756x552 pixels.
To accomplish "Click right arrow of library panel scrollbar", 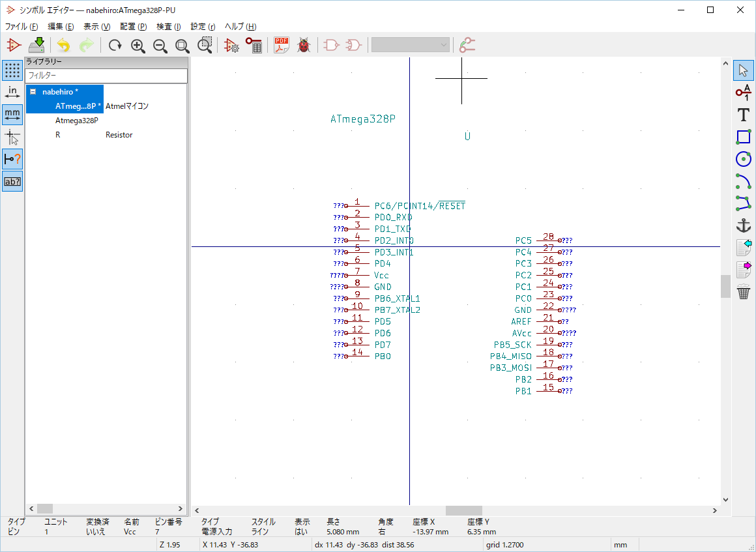I will pyautogui.click(x=181, y=508).
